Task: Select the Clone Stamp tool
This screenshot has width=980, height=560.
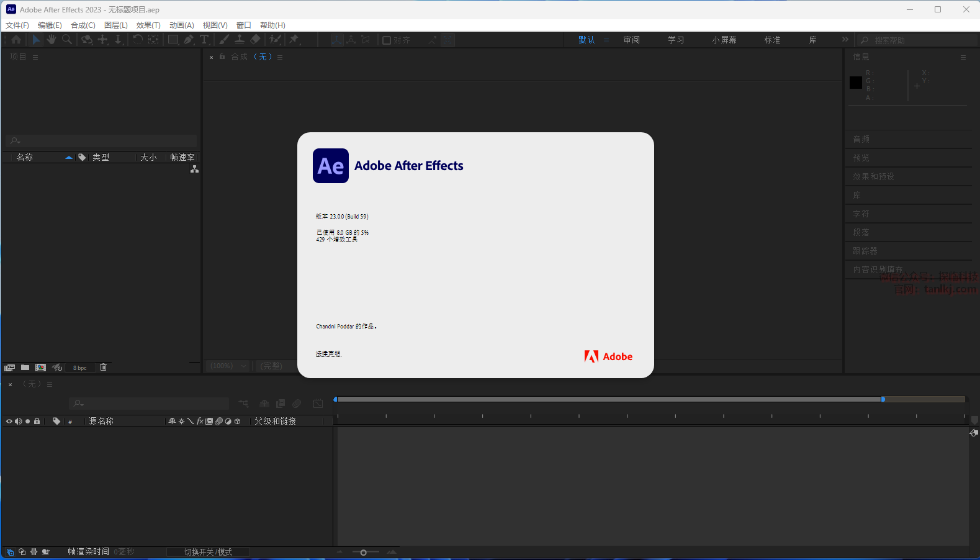Action: point(240,40)
